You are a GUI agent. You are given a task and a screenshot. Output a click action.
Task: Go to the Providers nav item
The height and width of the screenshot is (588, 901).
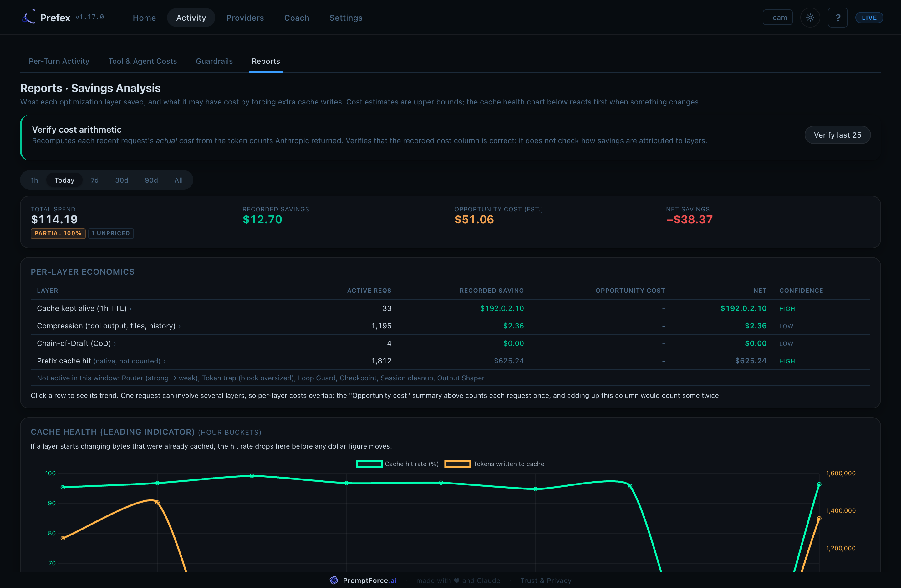coord(245,18)
